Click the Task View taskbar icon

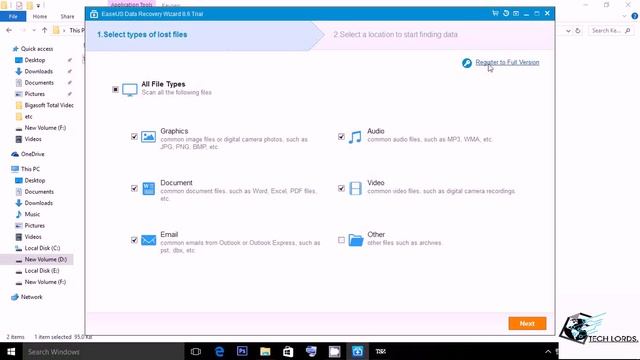point(196,351)
